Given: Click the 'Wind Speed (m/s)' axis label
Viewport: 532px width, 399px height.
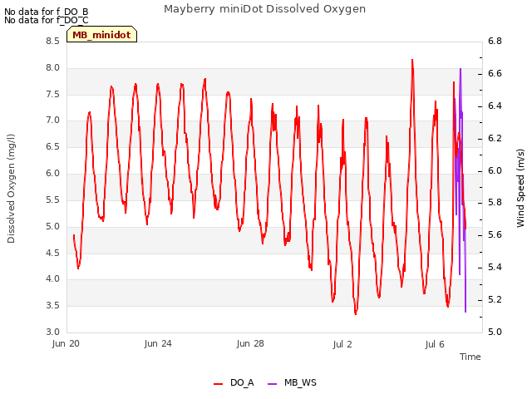Looking at the screenshot, I should tap(520, 188).
